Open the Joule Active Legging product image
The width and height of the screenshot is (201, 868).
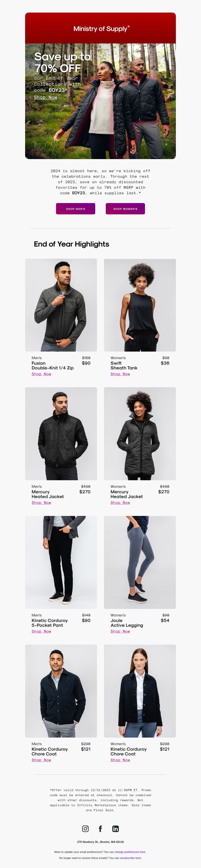(x=140, y=562)
